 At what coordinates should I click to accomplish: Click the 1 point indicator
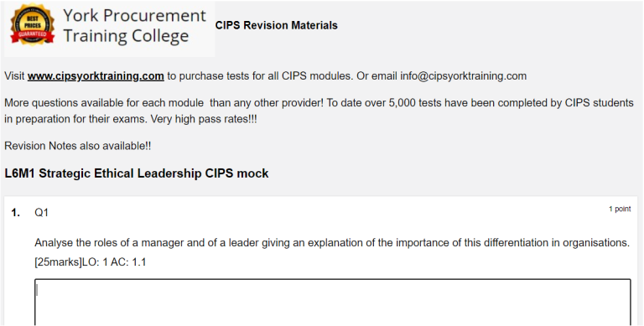pos(620,209)
